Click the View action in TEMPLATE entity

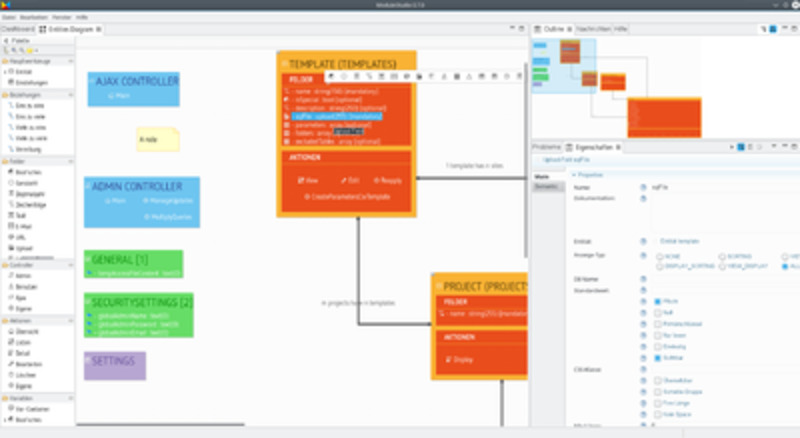point(308,180)
